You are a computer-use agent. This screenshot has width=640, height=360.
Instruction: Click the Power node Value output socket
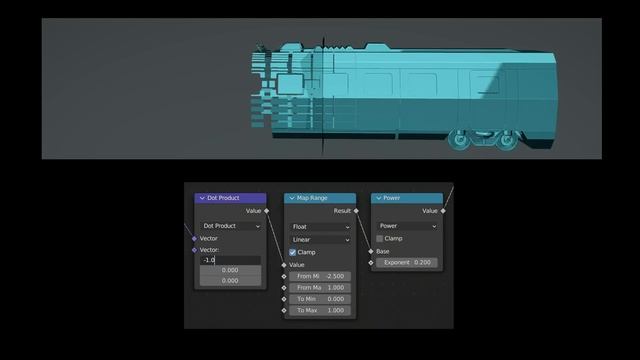coord(443,211)
